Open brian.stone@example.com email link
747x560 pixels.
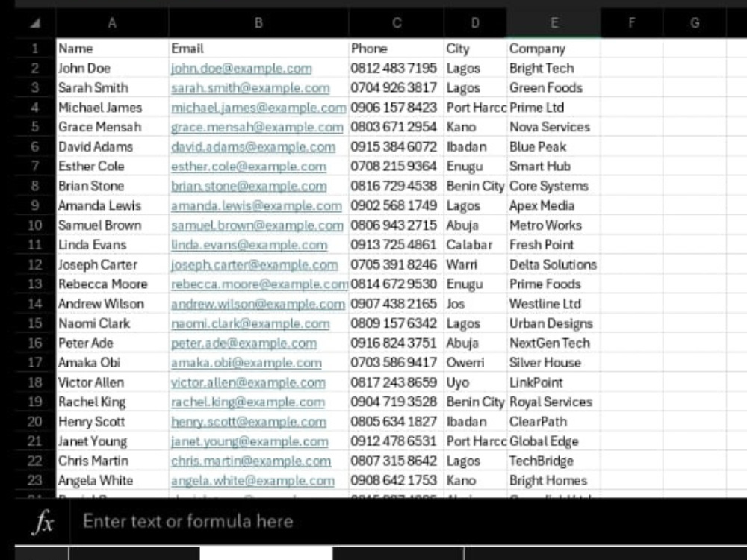249,186
